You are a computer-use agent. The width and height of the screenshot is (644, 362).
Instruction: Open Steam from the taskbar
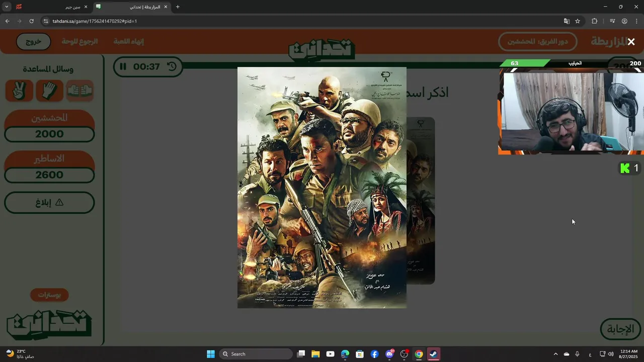(x=433, y=354)
